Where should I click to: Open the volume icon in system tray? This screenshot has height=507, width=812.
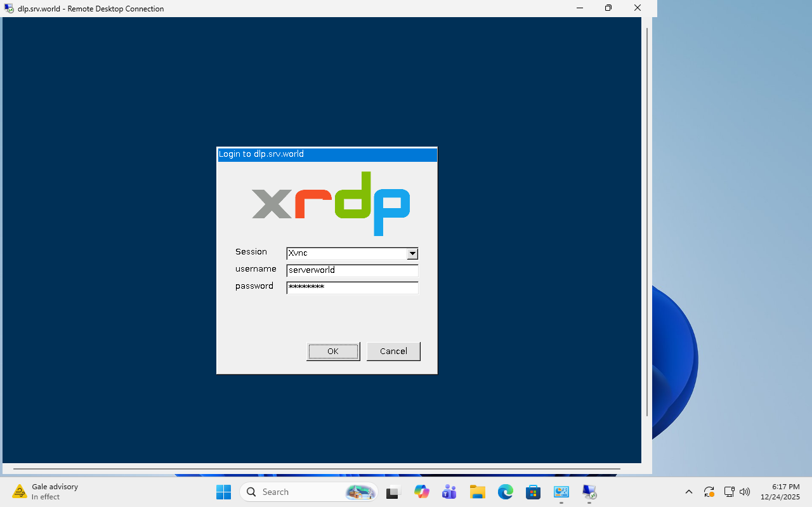(x=744, y=492)
